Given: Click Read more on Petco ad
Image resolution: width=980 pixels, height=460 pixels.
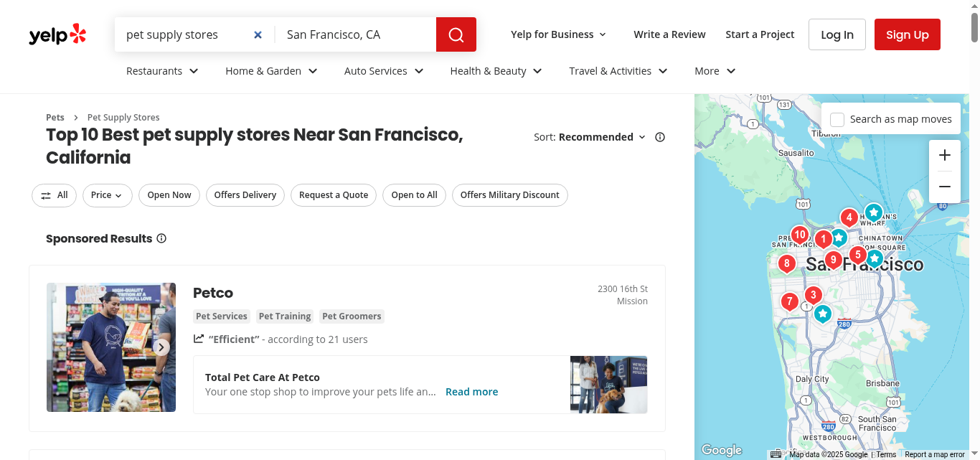Looking at the screenshot, I should [471, 392].
